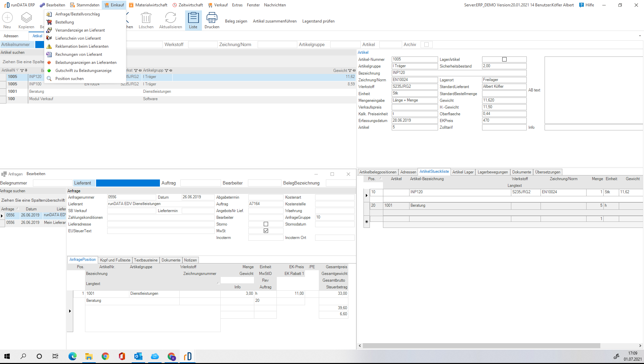Open the Gewicht column filter dropdown
This screenshot has height=364, width=644.
[350, 71]
